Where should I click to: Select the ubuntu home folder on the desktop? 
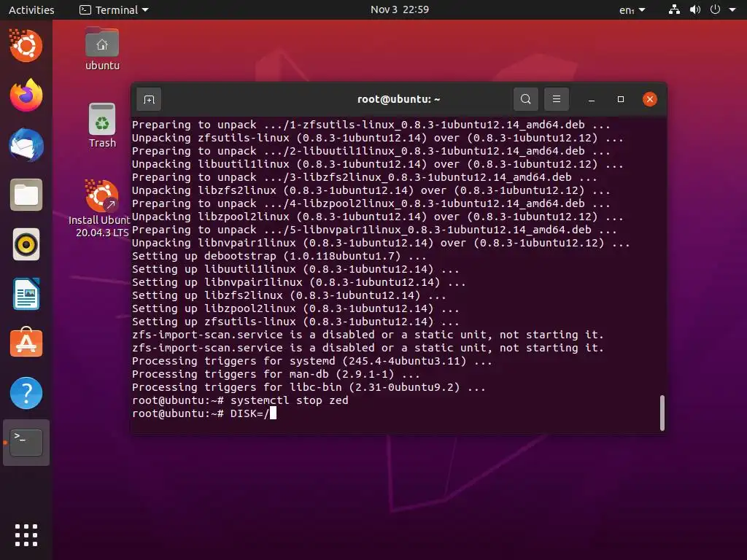tap(102, 49)
